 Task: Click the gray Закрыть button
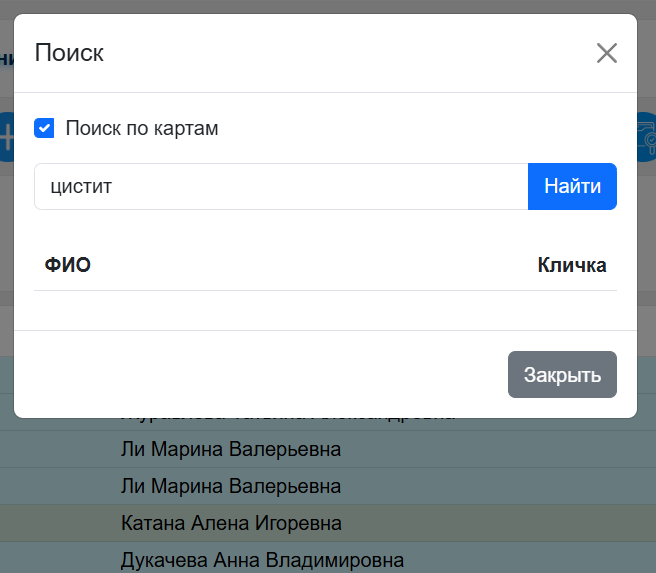(x=562, y=374)
